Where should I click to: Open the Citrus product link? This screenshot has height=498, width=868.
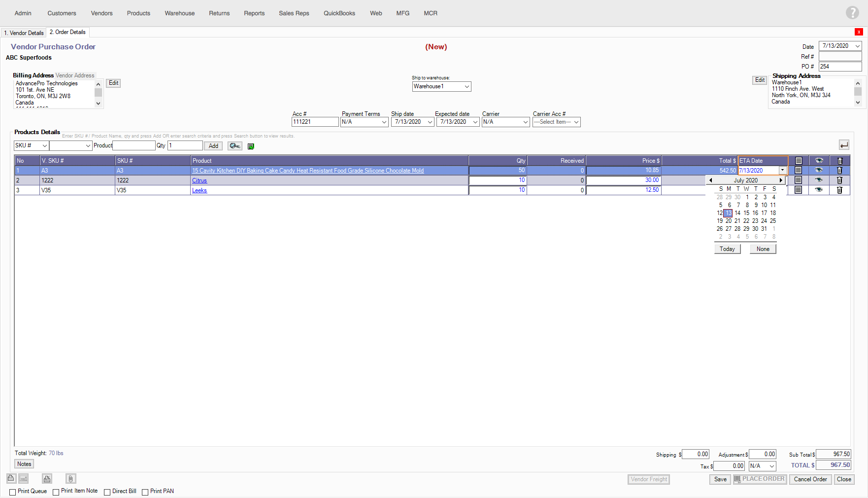pyautogui.click(x=199, y=180)
